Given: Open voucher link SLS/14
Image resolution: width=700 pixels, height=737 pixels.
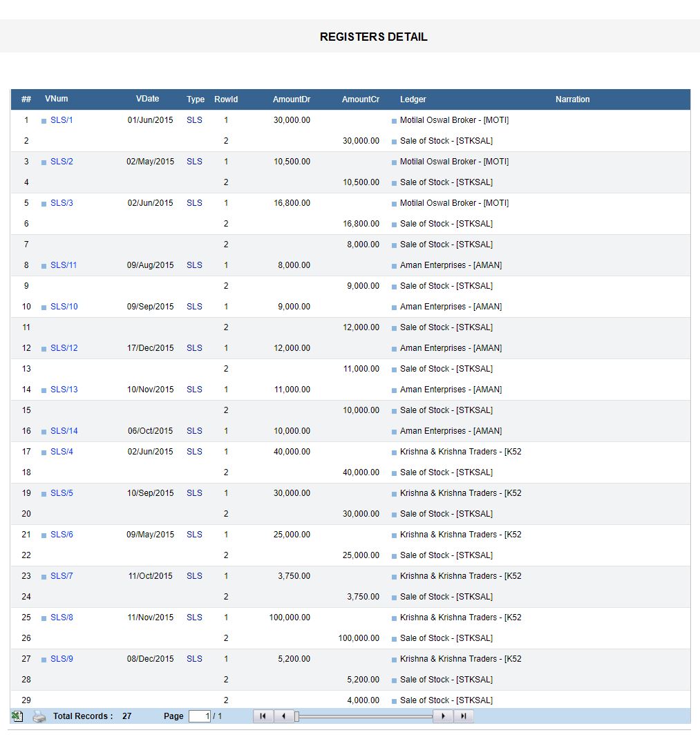Looking at the screenshot, I should click(64, 431).
